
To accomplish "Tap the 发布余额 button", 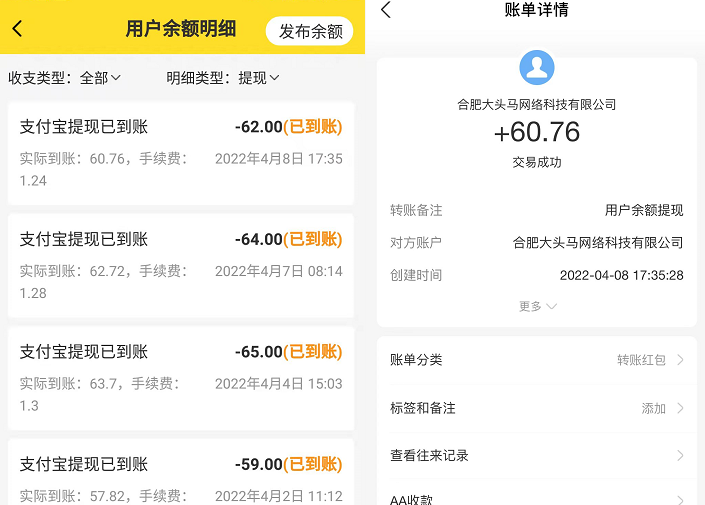I will (x=309, y=31).
